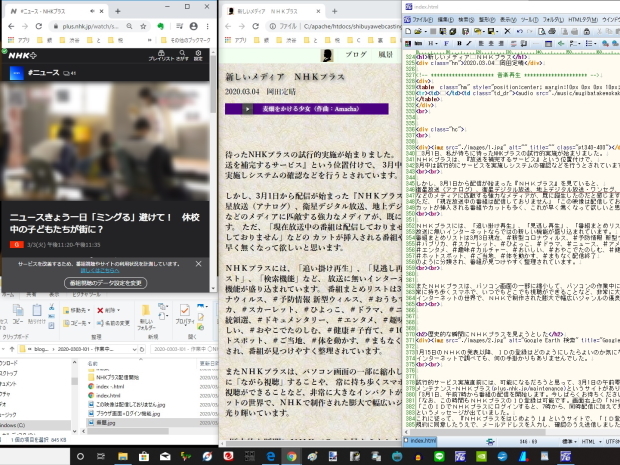
Task: Bookmark the NHK page with the star icon
Action: pyautogui.click(x=143, y=26)
